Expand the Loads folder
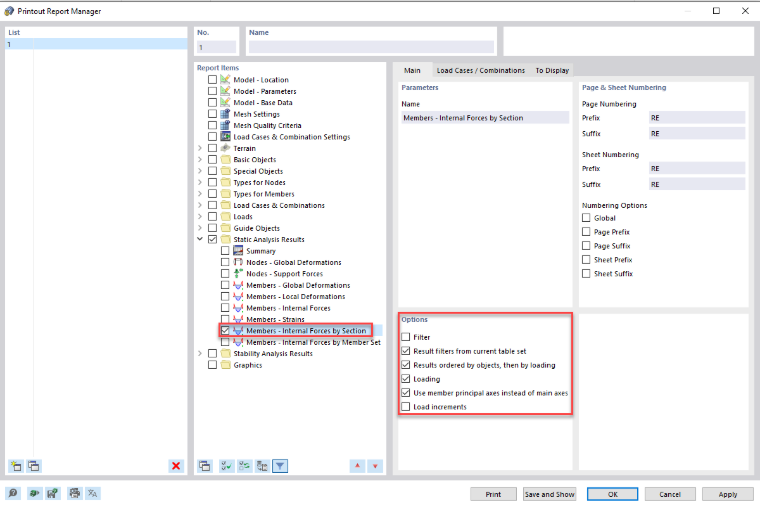Viewport: 760px width, 507px height. [200, 216]
